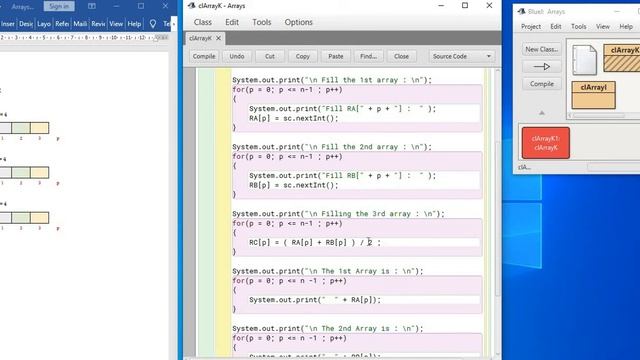The width and height of the screenshot is (640, 360).
Task: Expand the triangle below Compile in BlueJ
Action: click(542, 113)
